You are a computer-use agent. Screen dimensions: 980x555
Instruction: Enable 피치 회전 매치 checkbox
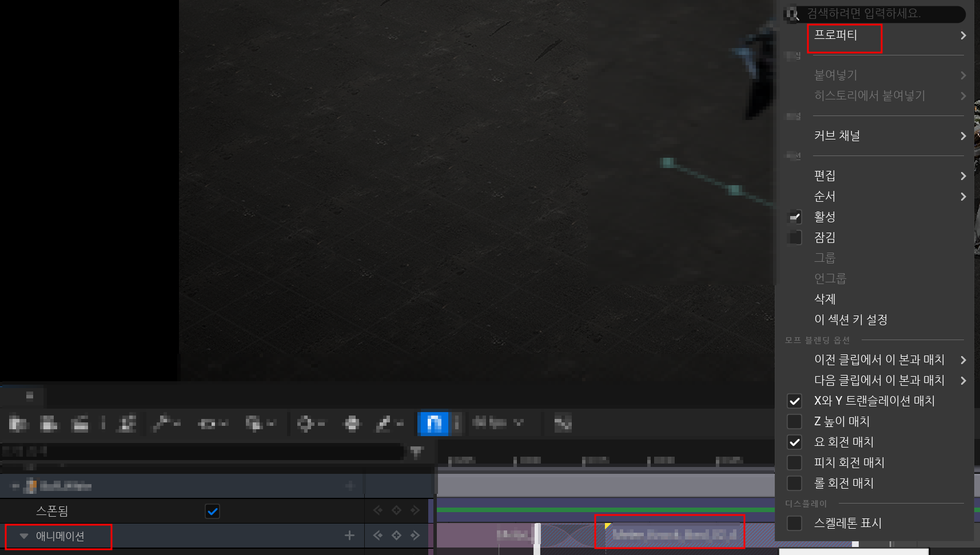[795, 462]
